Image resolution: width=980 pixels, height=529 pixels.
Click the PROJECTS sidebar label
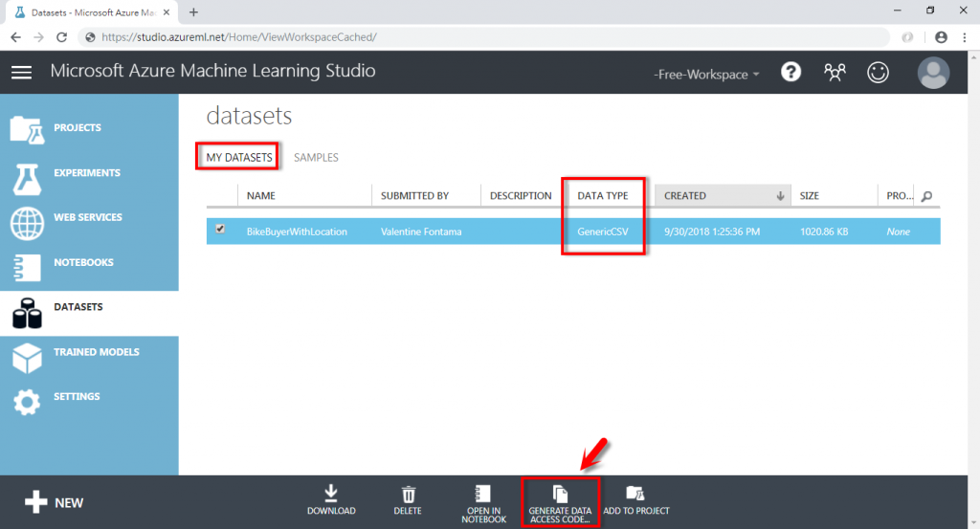(78, 127)
